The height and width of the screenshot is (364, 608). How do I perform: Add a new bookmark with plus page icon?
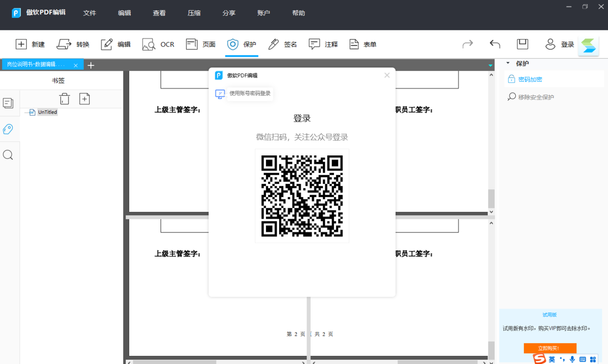85,99
